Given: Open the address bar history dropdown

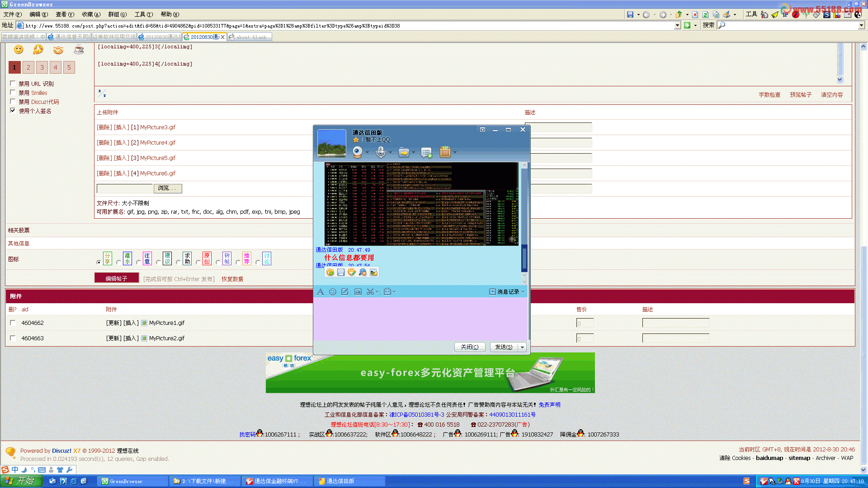Looking at the screenshot, I should click(x=677, y=26).
